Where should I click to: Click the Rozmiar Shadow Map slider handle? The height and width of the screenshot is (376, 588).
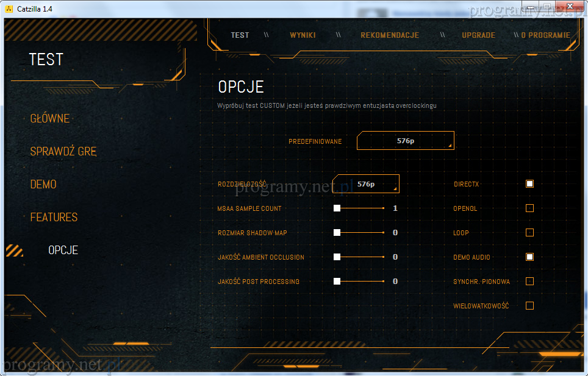coord(337,232)
